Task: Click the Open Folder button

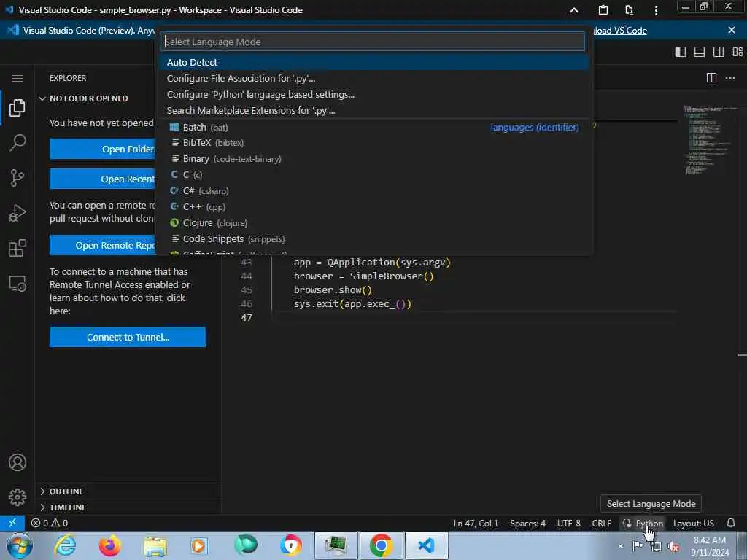Action: [x=102, y=149]
